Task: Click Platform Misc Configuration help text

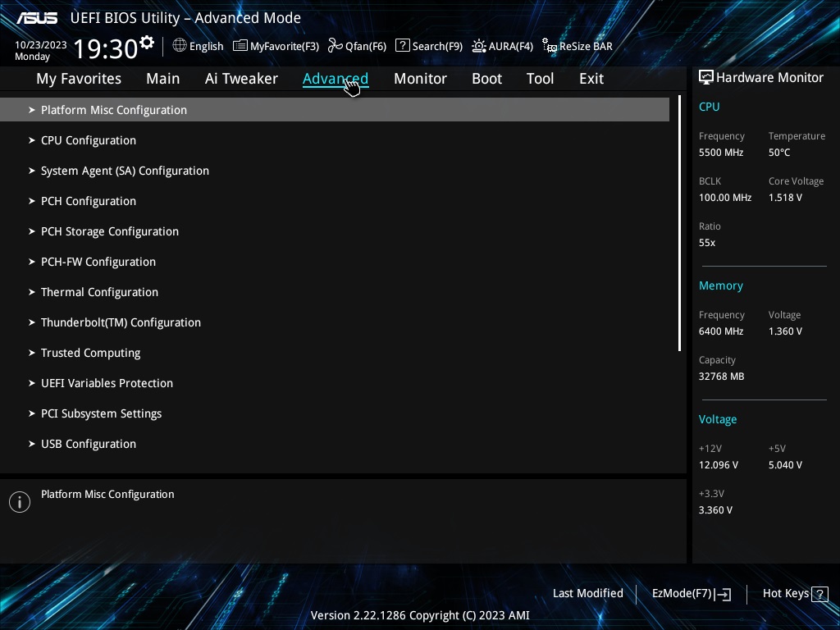Action: tap(107, 495)
